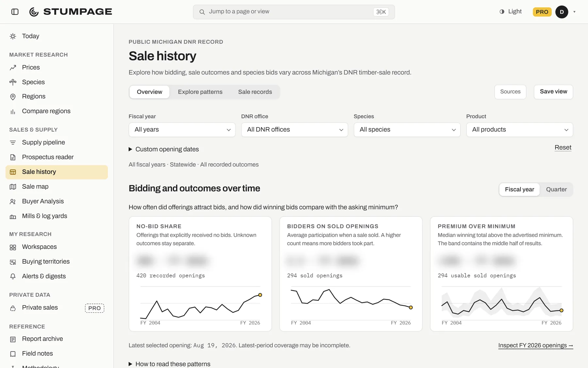
Task: Click the Alerts & digests bell icon
Action: click(13, 276)
